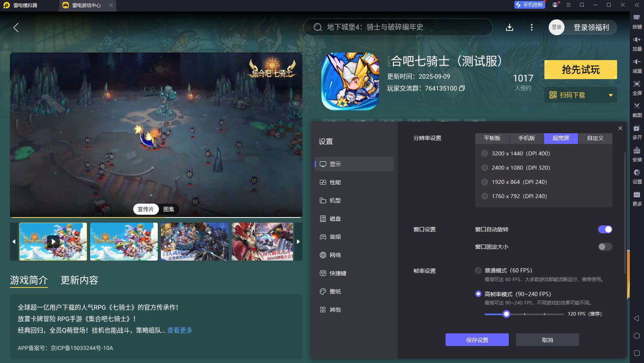Switch to the 平板版 resolution tab
The image size is (644, 363).
pyautogui.click(x=492, y=138)
